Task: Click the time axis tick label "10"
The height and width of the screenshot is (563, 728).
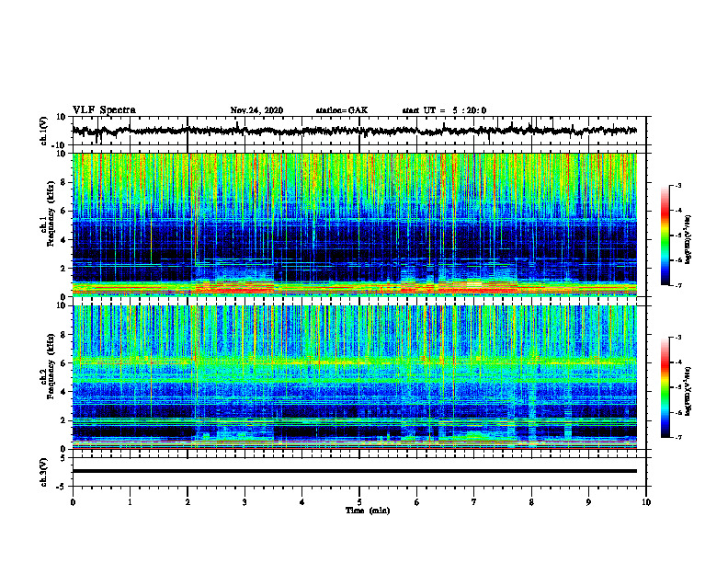Action: coord(646,502)
